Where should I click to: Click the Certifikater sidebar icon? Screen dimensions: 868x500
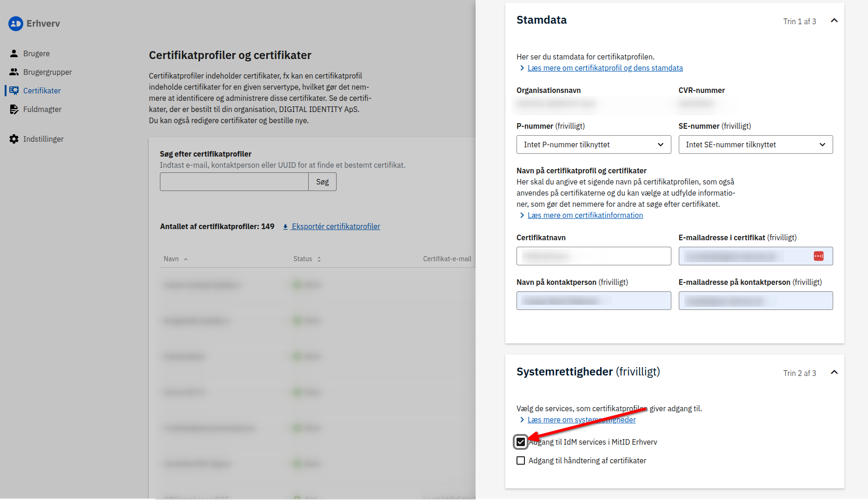click(14, 91)
